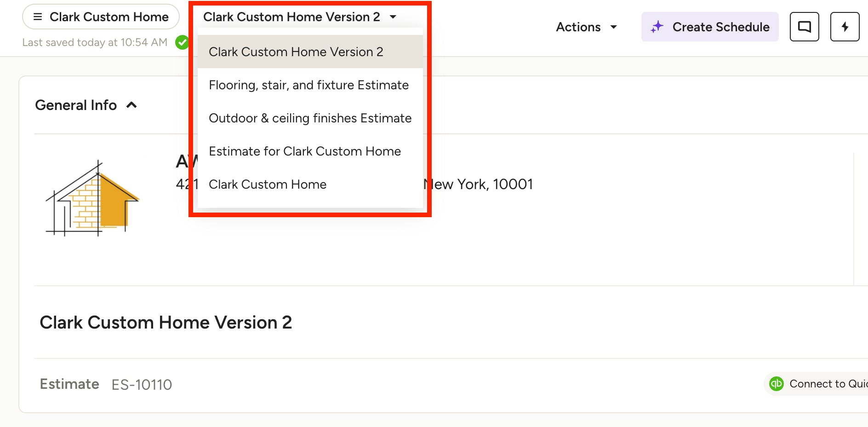Click the green saved checkmark icon
The image size is (868, 427).
pos(182,42)
